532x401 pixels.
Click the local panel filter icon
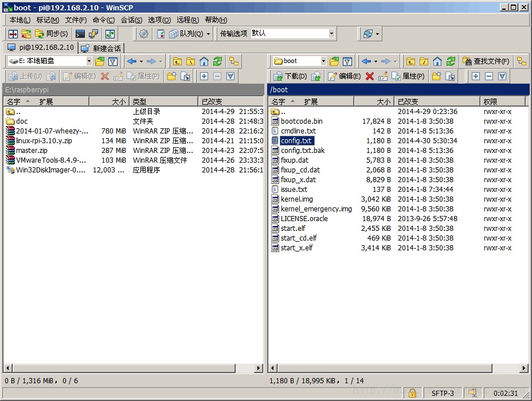pyautogui.click(x=112, y=61)
